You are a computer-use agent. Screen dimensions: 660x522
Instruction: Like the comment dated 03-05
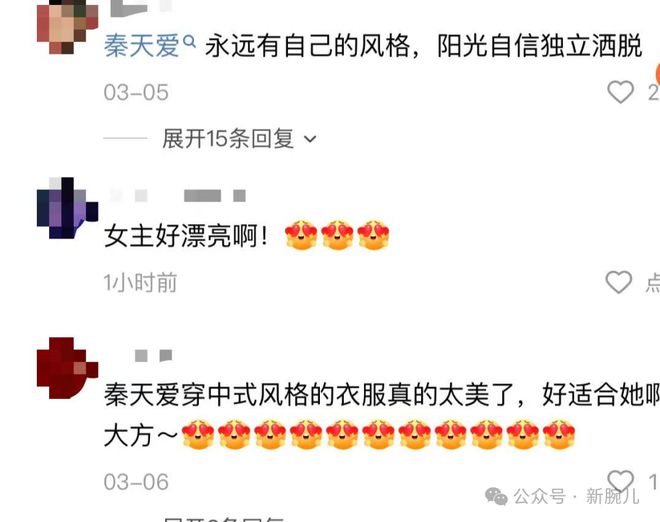point(620,92)
